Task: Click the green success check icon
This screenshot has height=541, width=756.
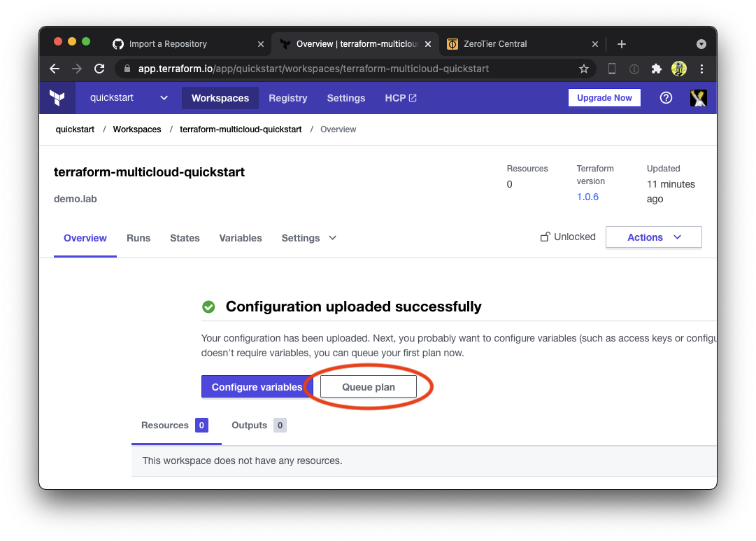Action: 208,307
